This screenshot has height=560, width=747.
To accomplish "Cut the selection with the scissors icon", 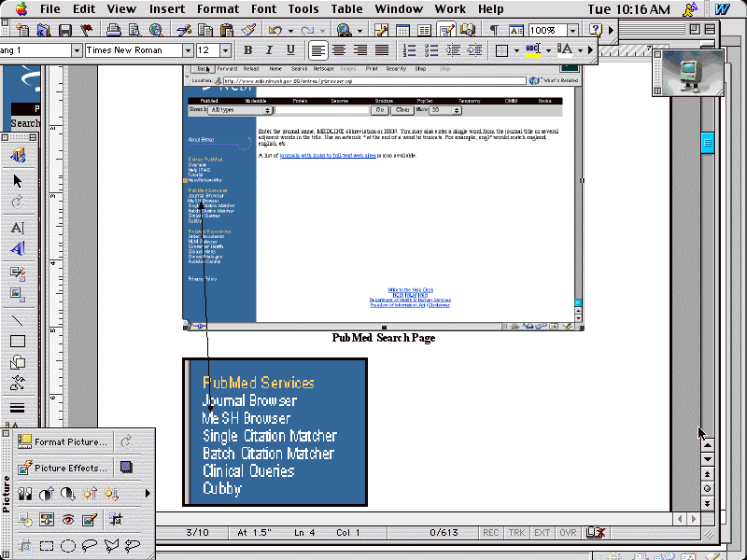I will [183, 31].
